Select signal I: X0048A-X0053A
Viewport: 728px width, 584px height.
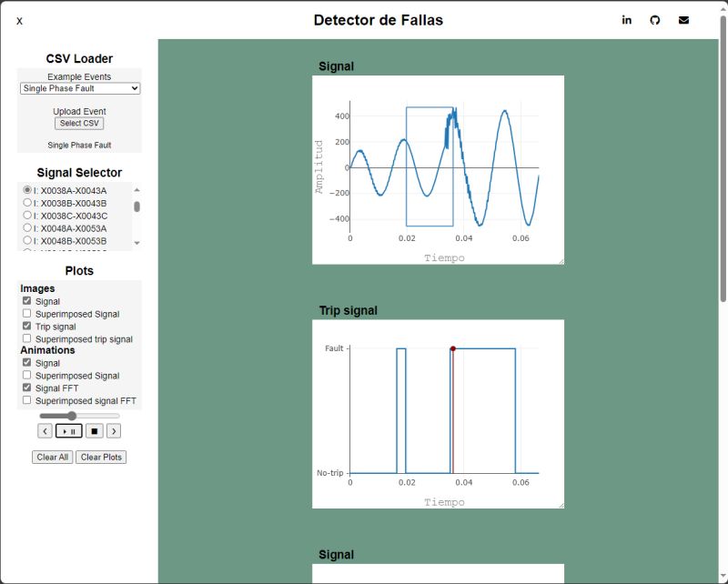(x=27, y=227)
